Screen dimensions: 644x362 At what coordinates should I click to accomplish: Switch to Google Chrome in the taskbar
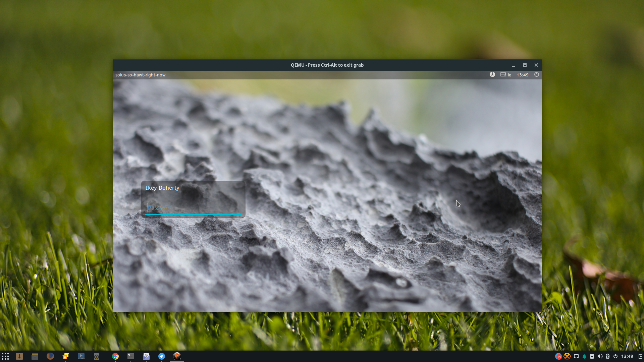click(115, 356)
